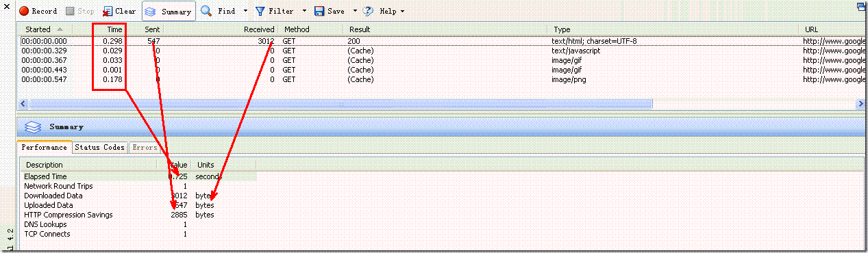
Task: Expand the Save dropdown arrow
Action: [x=355, y=12]
